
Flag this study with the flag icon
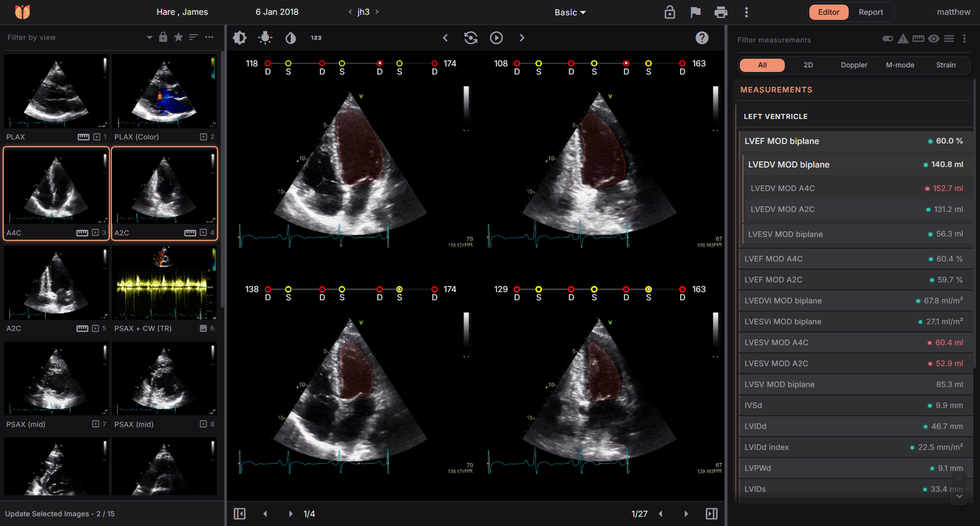[695, 12]
